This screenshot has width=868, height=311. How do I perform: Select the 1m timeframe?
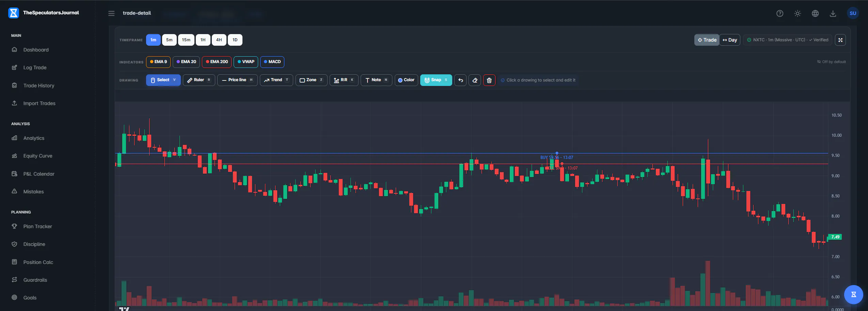(153, 40)
